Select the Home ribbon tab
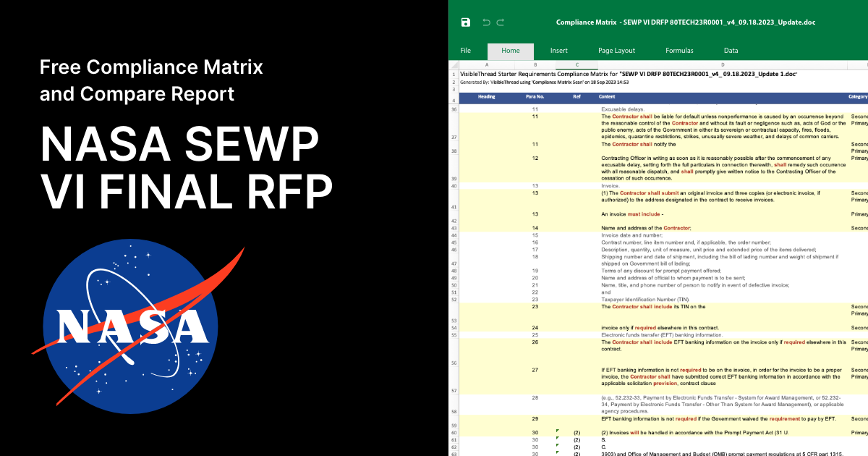 tap(511, 51)
